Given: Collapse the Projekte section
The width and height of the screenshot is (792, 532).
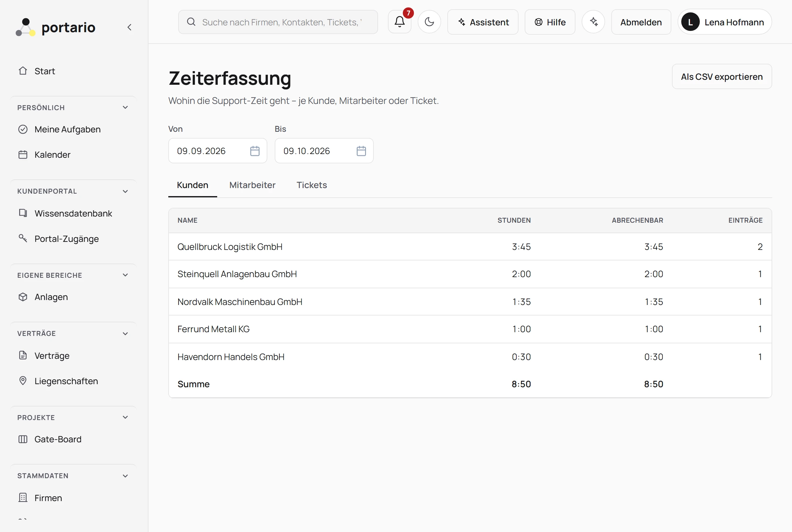Looking at the screenshot, I should pyautogui.click(x=74, y=418).
